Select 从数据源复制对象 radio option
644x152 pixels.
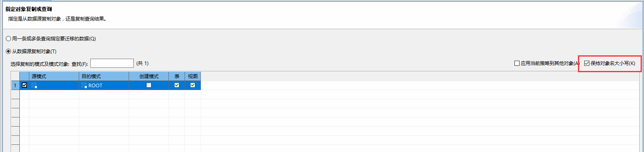[8, 52]
